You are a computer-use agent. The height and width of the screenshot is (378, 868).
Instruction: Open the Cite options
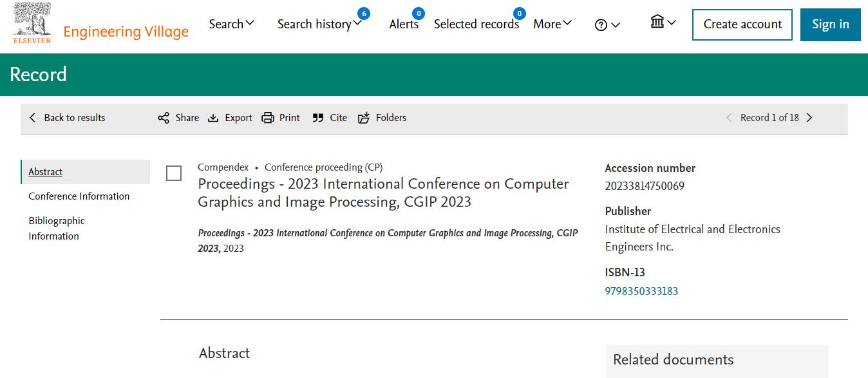329,117
